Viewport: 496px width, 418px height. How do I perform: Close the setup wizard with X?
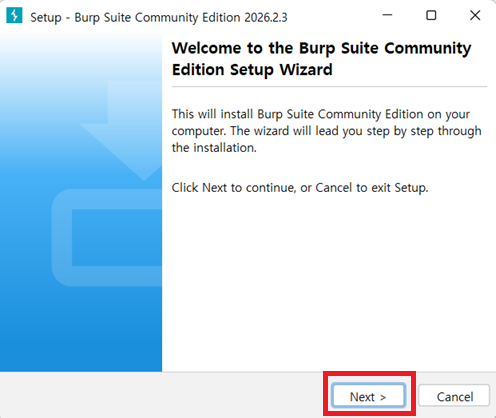click(475, 15)
